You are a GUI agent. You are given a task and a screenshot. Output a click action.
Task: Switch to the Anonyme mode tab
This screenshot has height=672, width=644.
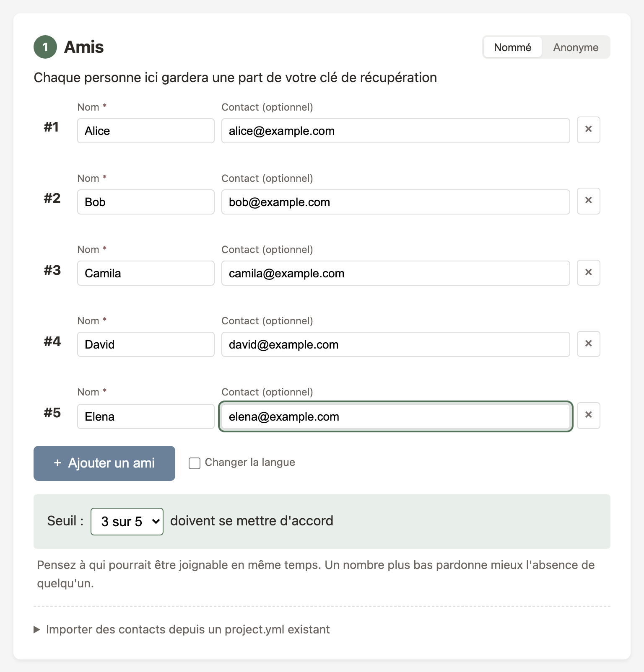coord(575,47)
